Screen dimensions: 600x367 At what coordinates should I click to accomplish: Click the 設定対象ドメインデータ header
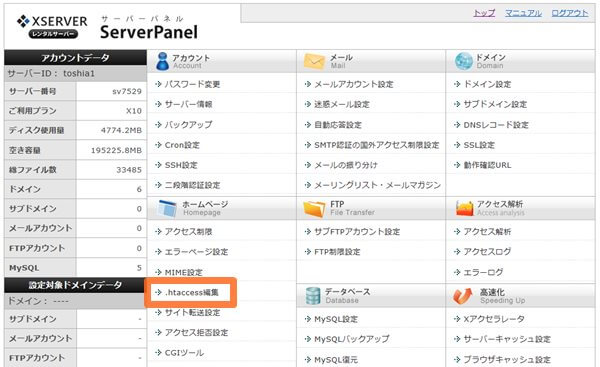point(75,285)
